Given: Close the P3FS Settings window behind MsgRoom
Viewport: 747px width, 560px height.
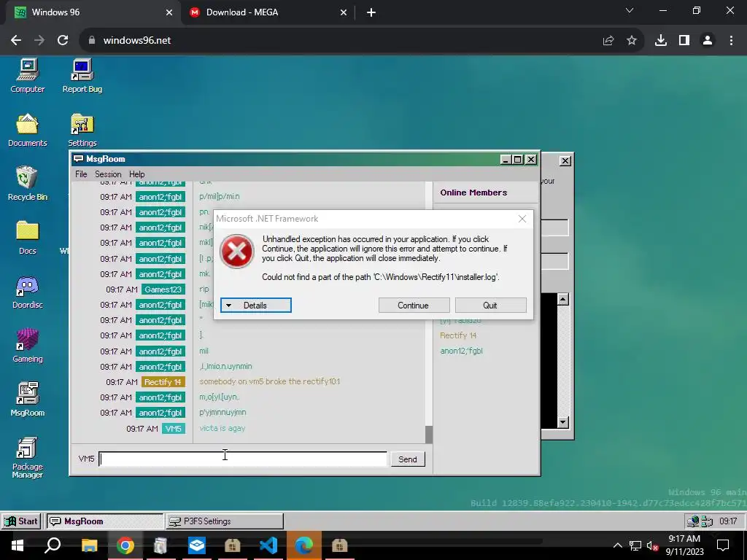Looking at the screenshot, I should 565,161.
